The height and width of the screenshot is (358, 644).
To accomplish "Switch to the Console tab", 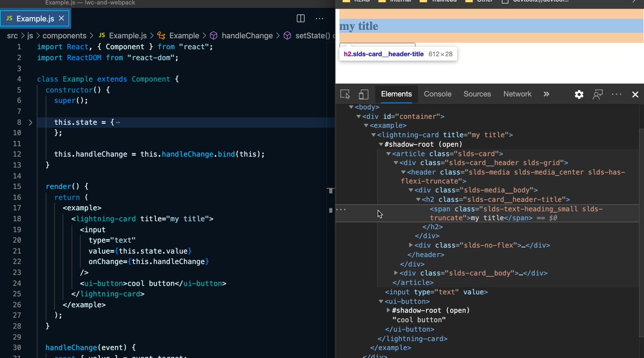I will click(x=437, y=94).
